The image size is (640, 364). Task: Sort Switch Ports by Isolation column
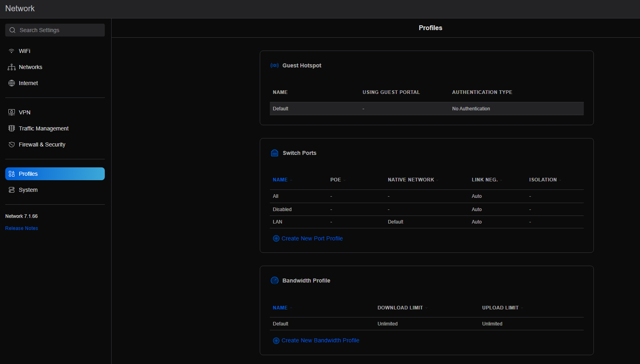pos(543,180)
